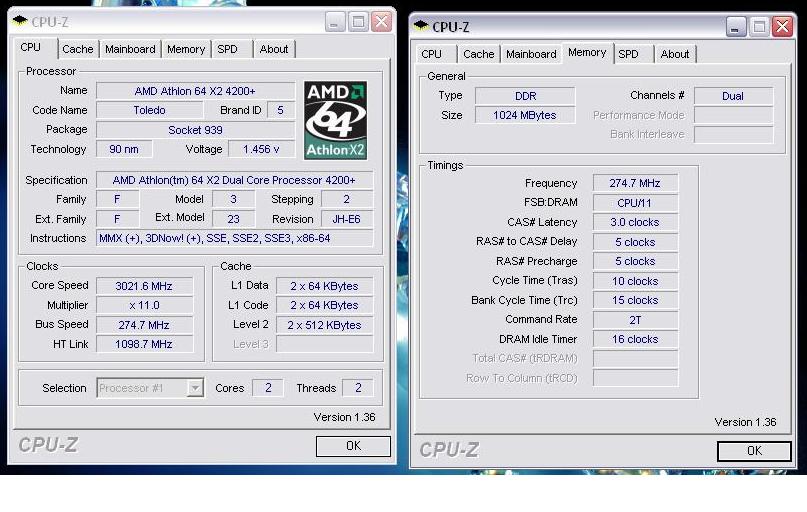Screen dimensions: 807x512
Task: Click the Core Speed value '3021.6 MHz'
Action: (144, 286)
